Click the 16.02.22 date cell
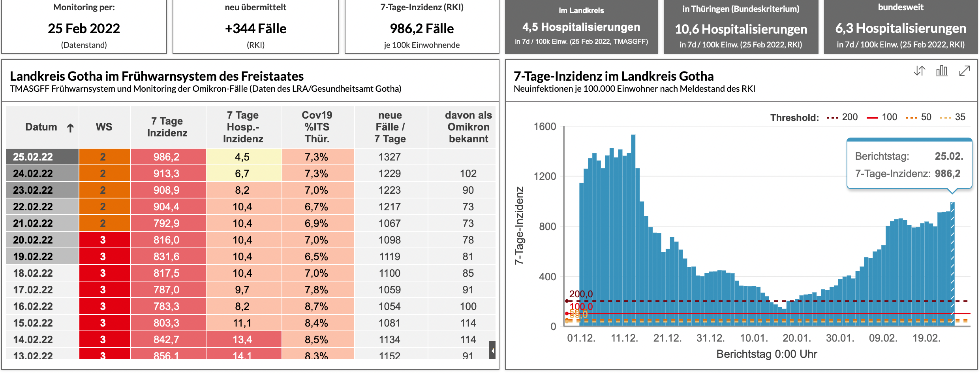 (43, 306)
